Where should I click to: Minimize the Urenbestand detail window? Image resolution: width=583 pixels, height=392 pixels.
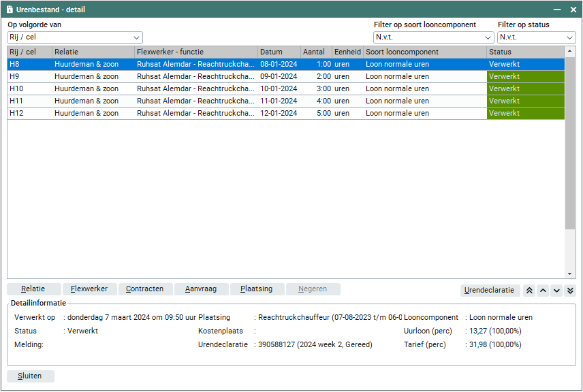point(556,10)
